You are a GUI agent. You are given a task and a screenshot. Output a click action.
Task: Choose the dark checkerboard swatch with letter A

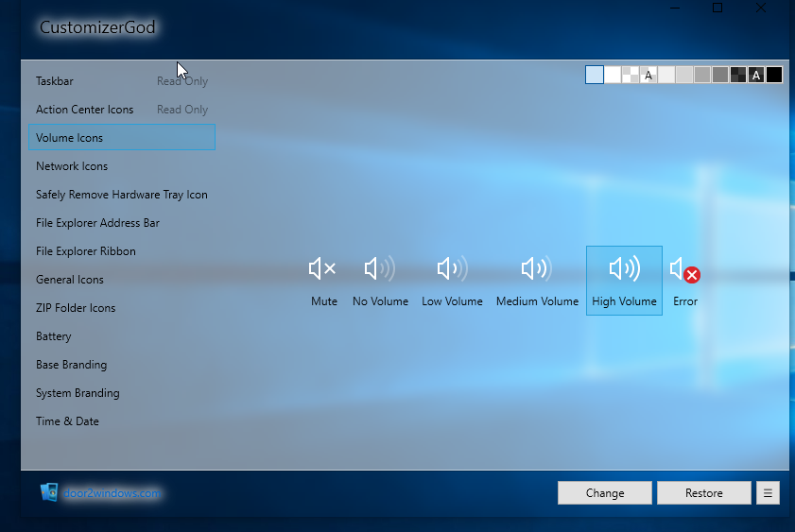(x=756, y=75)
